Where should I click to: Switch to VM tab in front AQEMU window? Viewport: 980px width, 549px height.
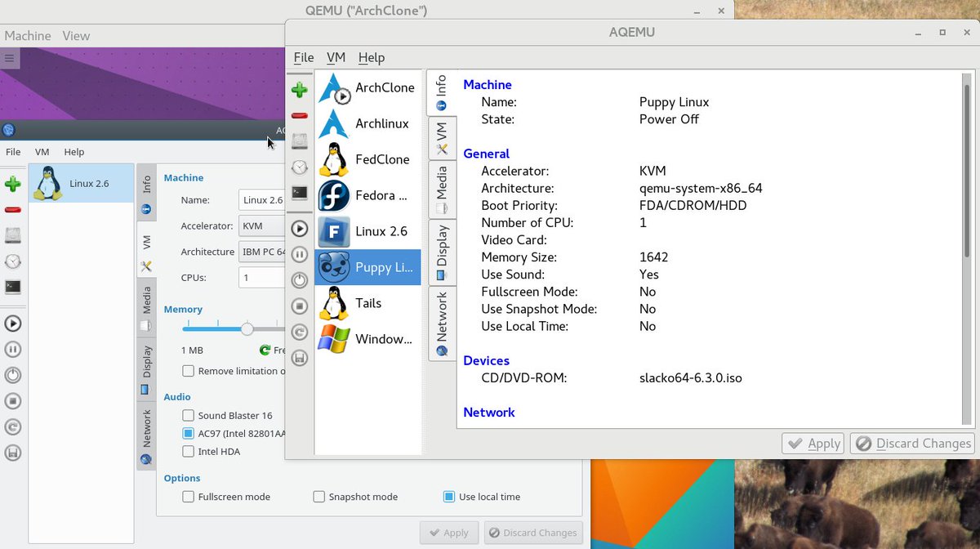[441, 137]
